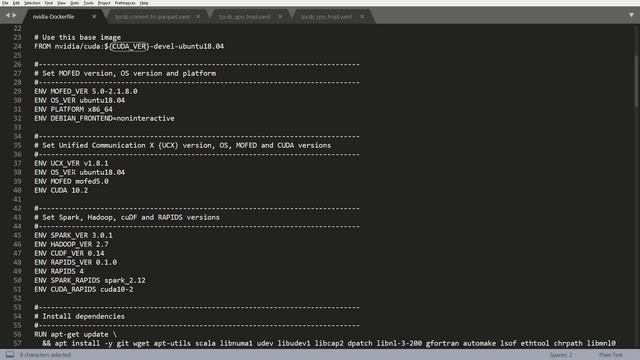This screenshot has width=640, height=360.
Task: Click line number 45 in gutter
Action: (x=17, y=235)
